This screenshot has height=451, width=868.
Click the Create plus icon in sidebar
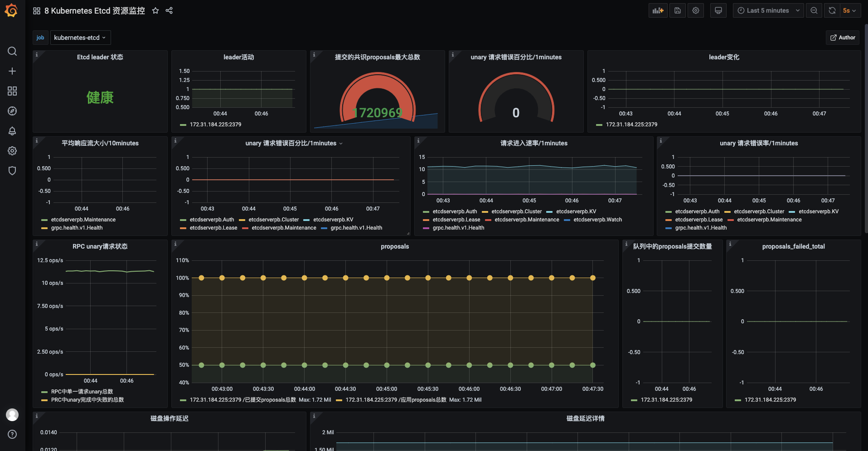(12, 71)
